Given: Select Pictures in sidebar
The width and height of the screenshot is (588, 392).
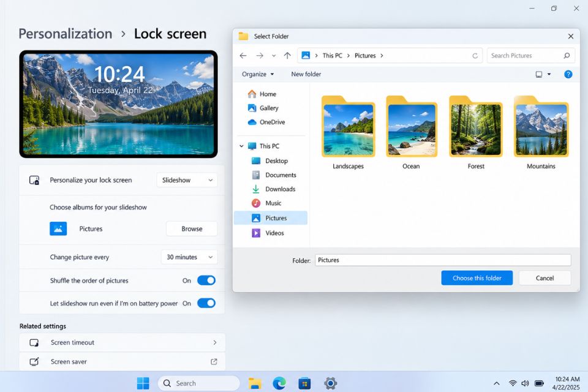Looking at the screenshot, I should (x=270, y=218).
